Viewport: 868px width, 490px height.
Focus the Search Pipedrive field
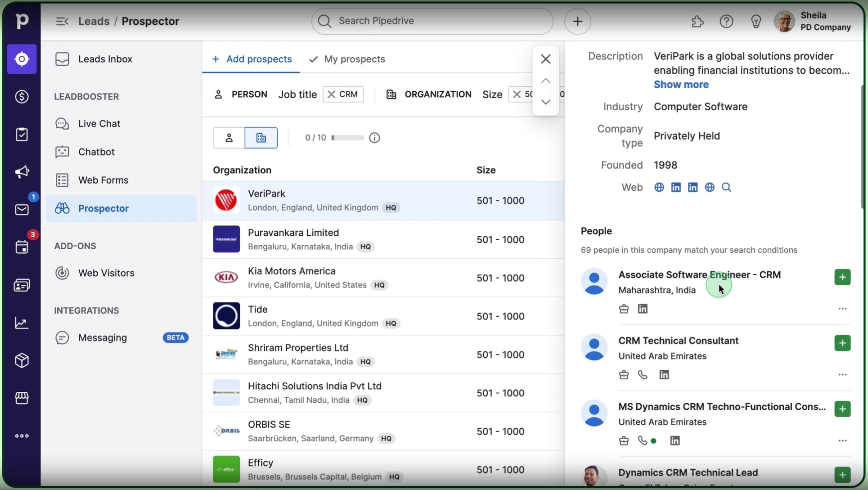click(x=432, y=21)
